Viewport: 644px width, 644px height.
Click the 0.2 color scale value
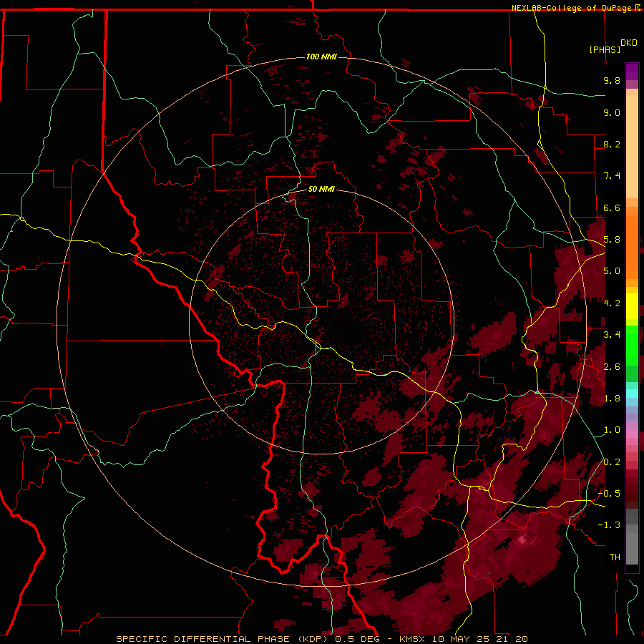coord(612,462)
